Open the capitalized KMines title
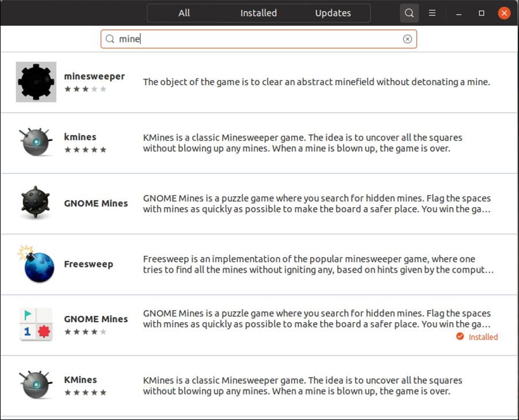The height and width of the screenshot is (420, 519). (x=81, y=380)
